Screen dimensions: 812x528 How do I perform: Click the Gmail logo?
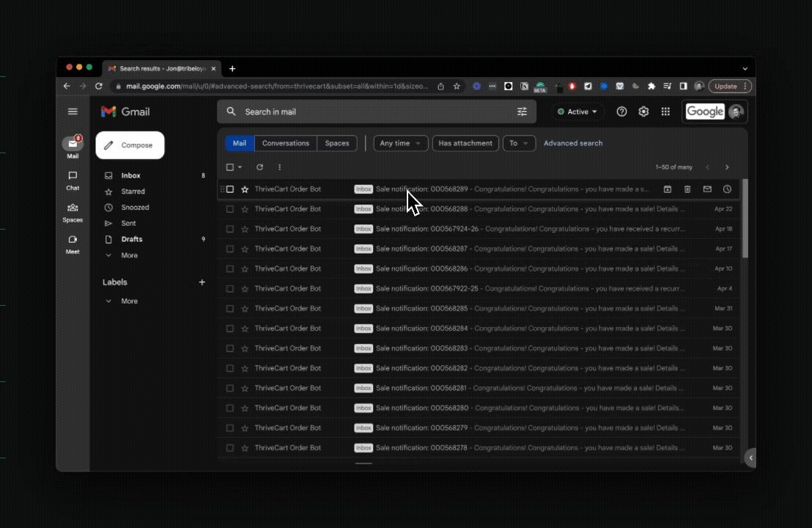(x=125, y=111)
